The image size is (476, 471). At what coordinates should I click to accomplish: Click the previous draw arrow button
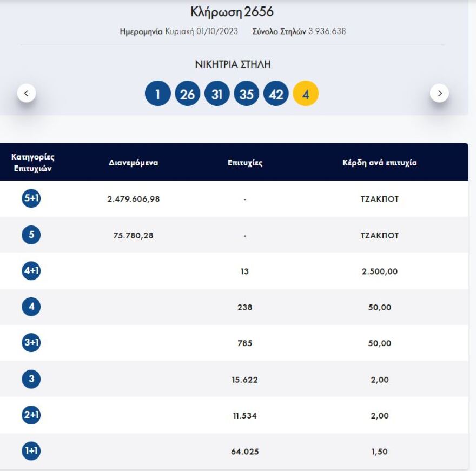[x=27, y=93]
